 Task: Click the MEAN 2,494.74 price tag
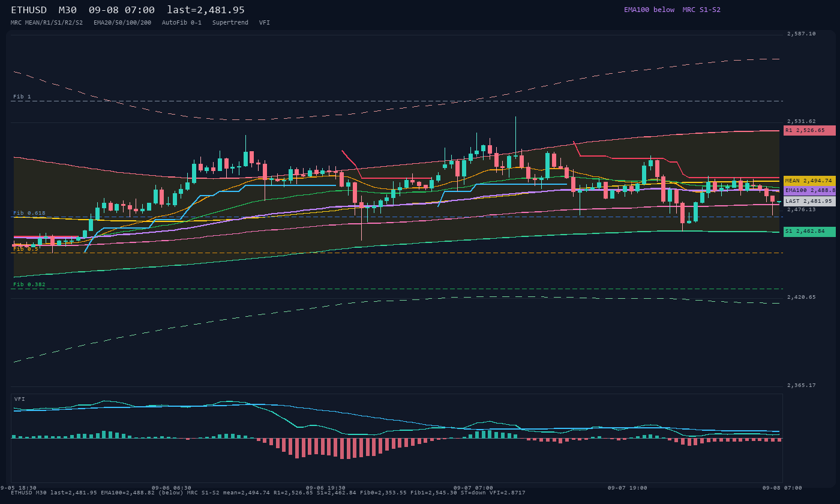tap(809, 181)
